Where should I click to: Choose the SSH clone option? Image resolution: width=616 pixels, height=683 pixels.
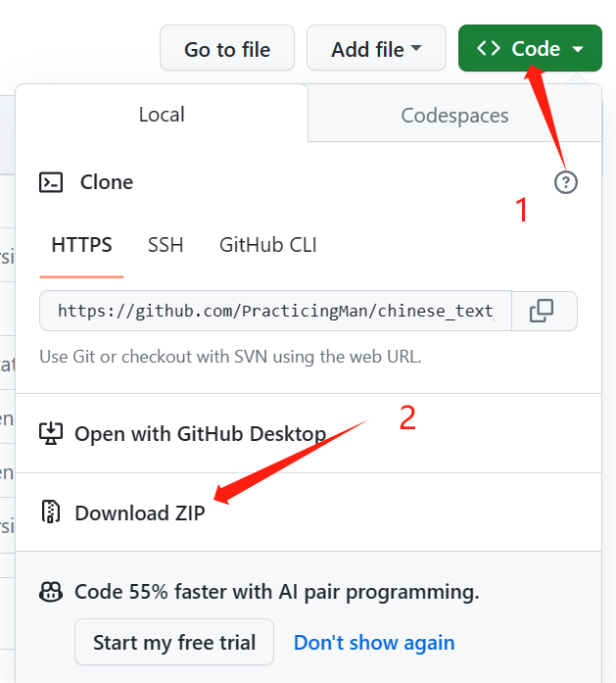(166, 245)
